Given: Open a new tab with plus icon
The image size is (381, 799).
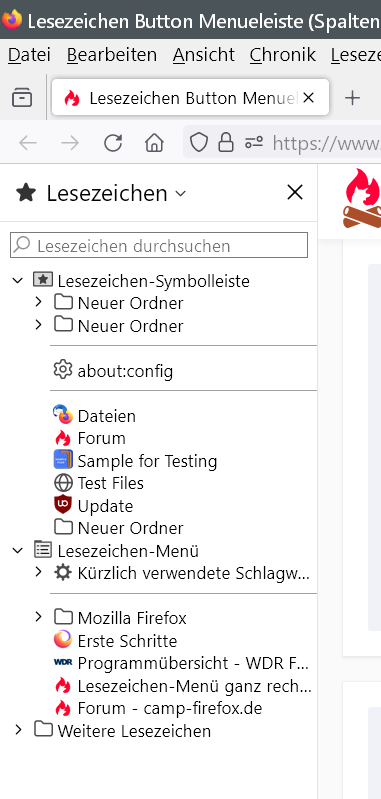Looking at the screenshot, I should (x=352, y=97).
